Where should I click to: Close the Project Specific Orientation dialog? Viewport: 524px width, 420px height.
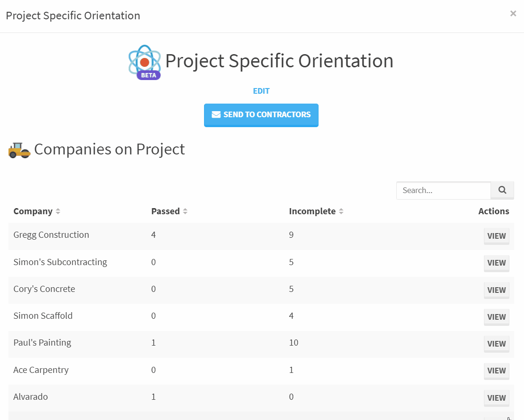[513, 13]
